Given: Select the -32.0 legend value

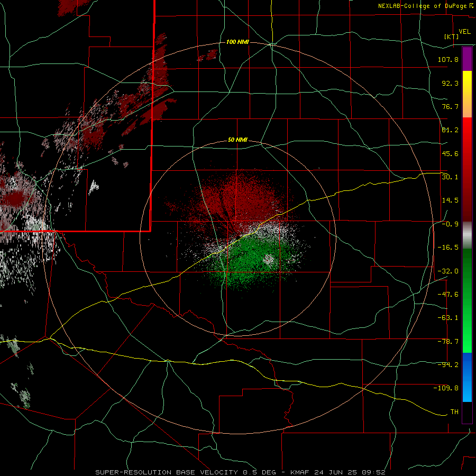Looking at the screenshot, I should tap(448, 271).
